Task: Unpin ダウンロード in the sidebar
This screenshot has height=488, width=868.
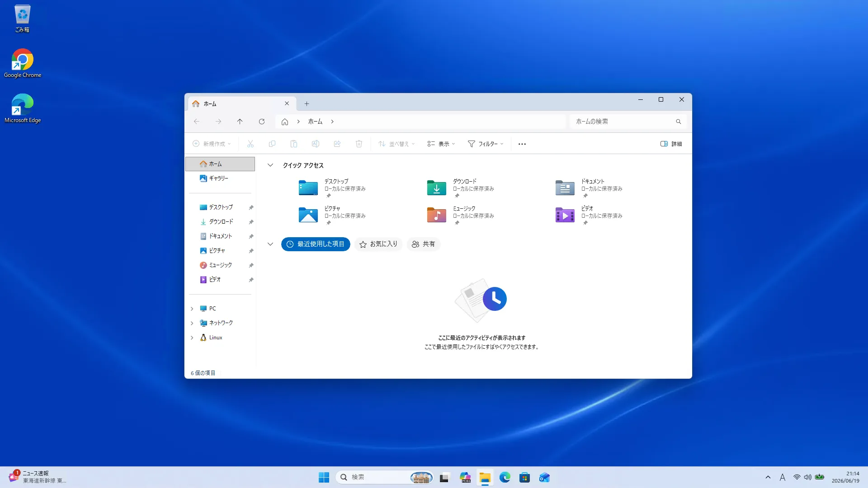Action: click(x=251, y=222)
